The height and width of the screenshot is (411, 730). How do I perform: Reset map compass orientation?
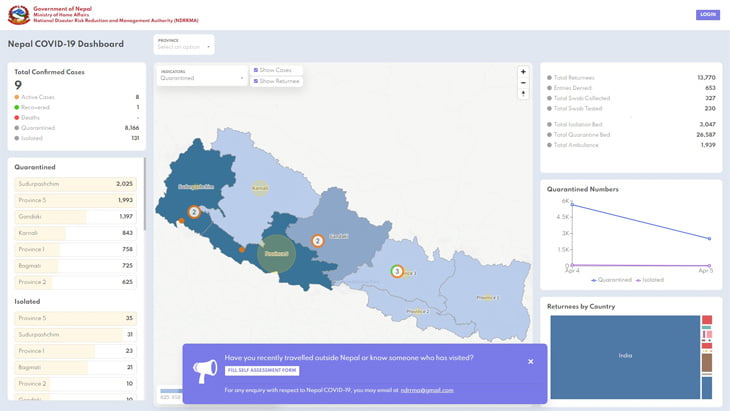coord(522,94)
